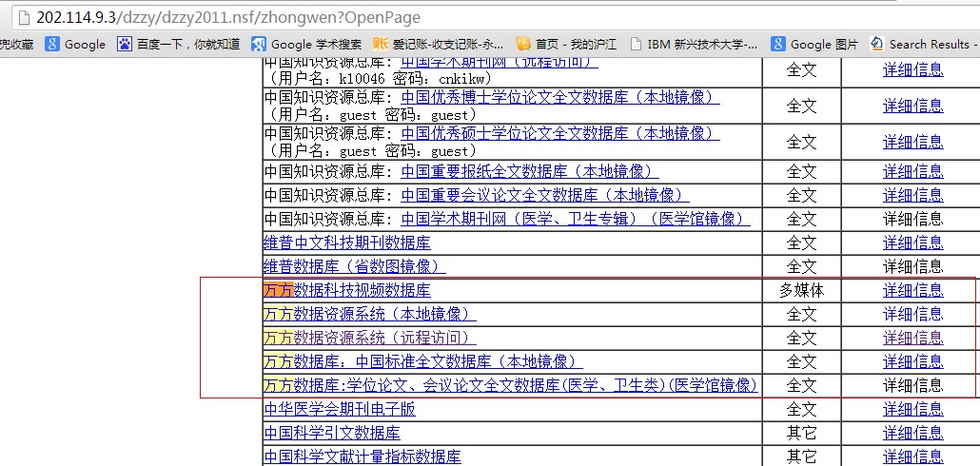Click 全文 cell in 维普中文科技期刊数据库 row
This screenshot has height=466, width=980.
[801, 243]
